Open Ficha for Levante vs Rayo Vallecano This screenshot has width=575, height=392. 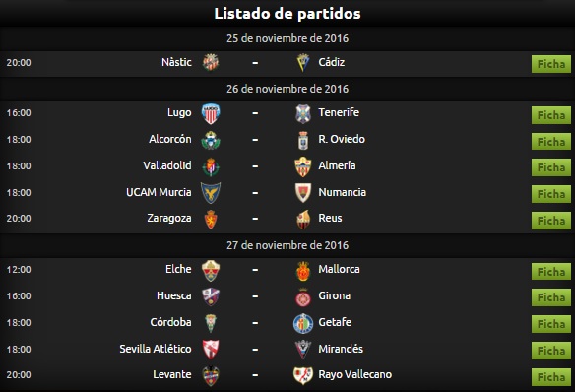pos(551,377)
